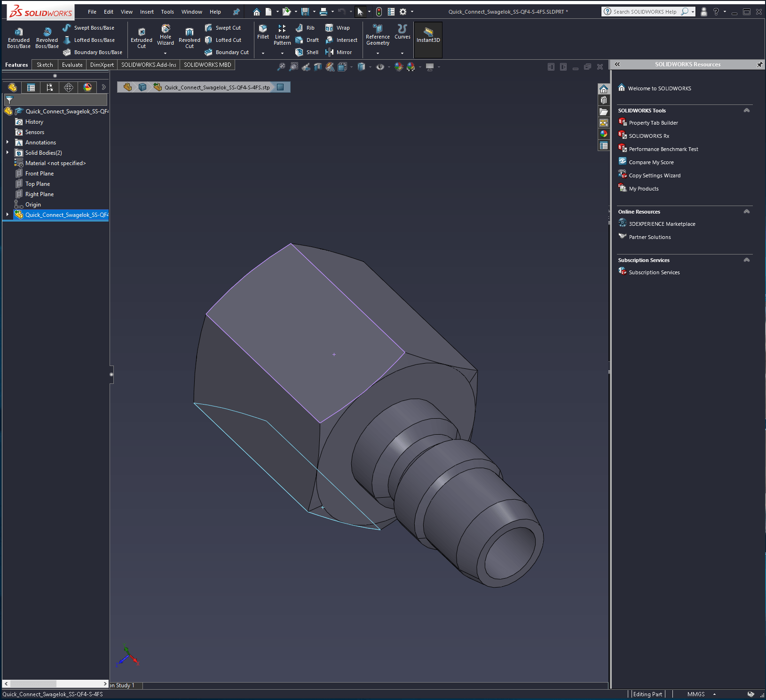The width and height of the screenshot is (766, 700).
Task: Switch to the Sketch tab
Action: point(44,64)
